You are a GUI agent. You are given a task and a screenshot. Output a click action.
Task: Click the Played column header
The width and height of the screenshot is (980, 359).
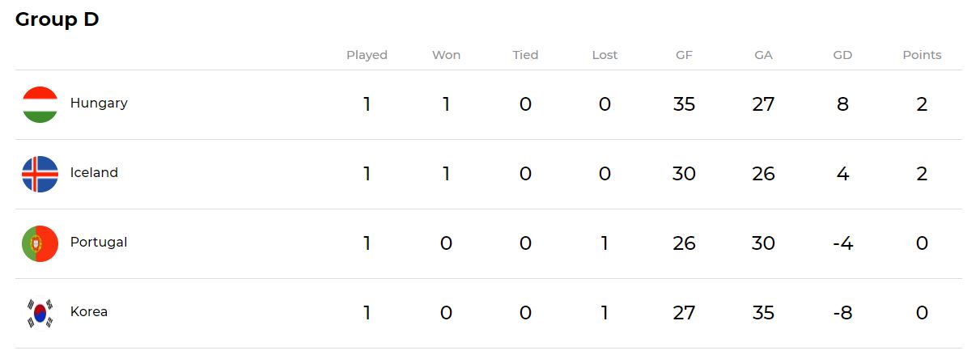pyautogui.click(x=367, y=55)
